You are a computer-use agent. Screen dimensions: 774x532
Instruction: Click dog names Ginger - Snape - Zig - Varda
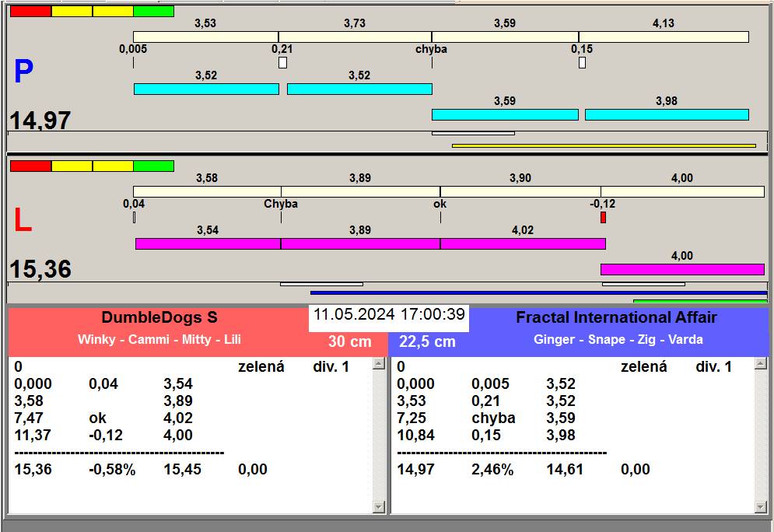pos(618,340)
